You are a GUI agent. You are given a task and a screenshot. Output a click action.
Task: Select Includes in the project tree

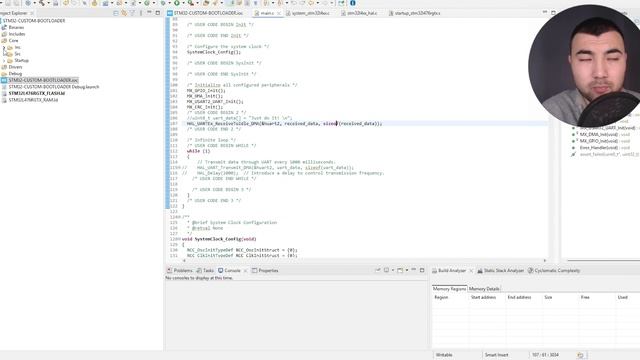point(17,34)
